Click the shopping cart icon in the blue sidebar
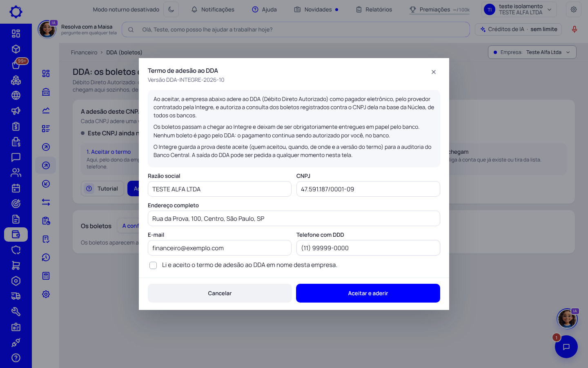This screenshot has width=588, height=368. point(16,265)
